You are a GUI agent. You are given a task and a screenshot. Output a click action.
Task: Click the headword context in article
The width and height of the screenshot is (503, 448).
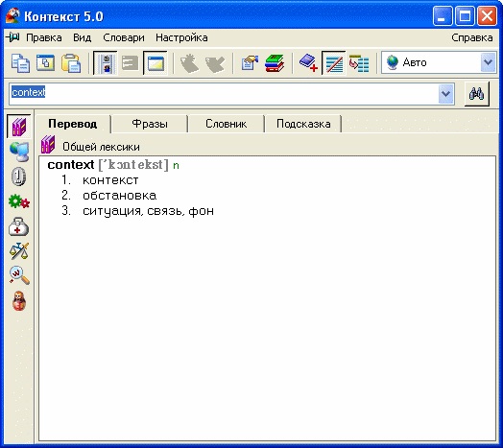pos(71,165)
